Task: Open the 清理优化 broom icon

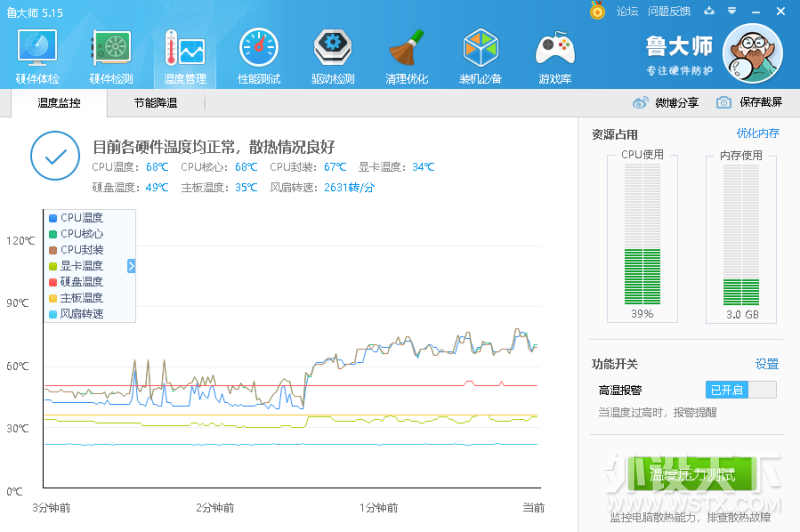Action: point(407,47)
